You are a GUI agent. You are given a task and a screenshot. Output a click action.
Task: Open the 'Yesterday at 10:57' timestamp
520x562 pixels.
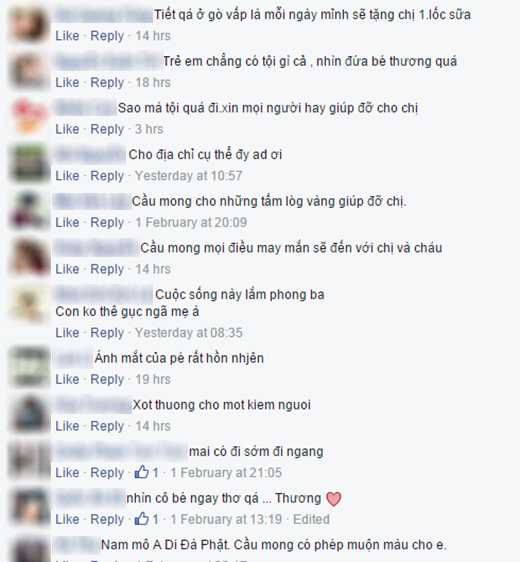(189, 175)
